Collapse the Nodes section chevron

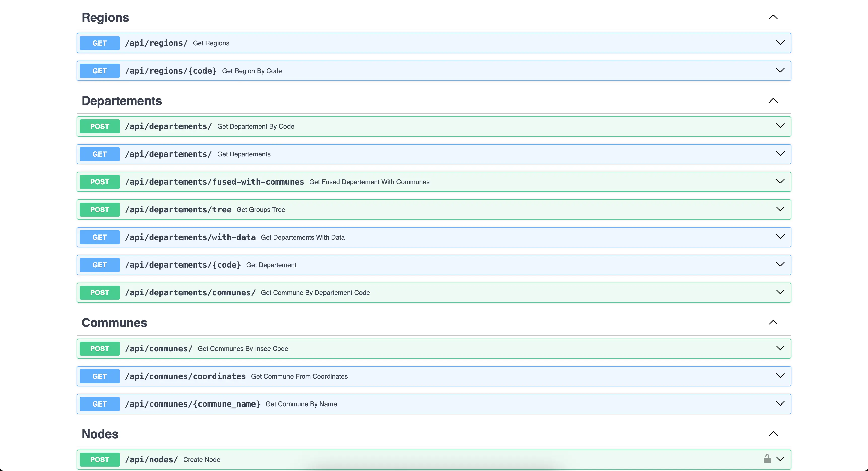point(773,433)
